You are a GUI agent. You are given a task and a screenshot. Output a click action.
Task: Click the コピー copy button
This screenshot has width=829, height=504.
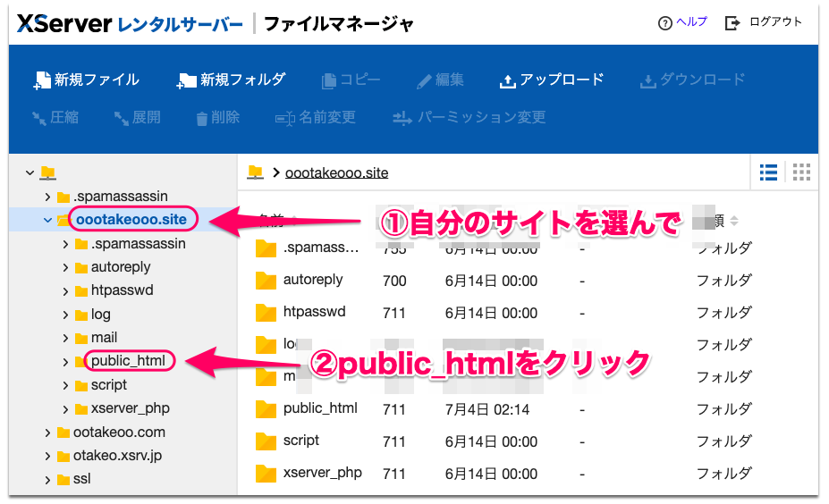pos(351,80)
